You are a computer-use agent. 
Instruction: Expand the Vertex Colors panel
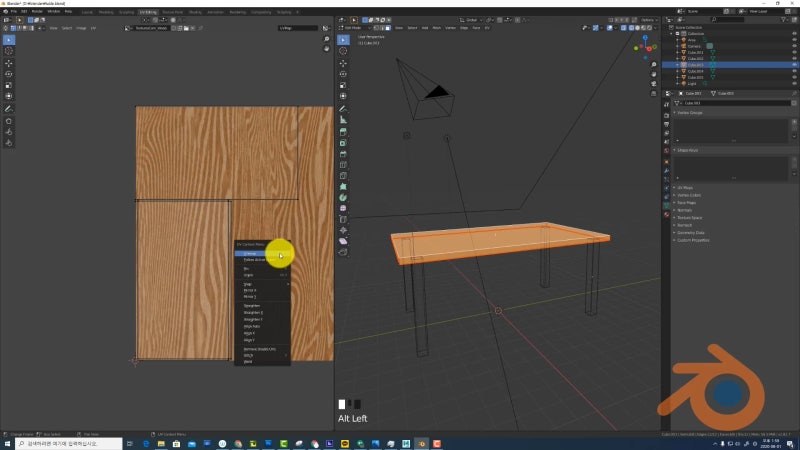coord(687,195)
